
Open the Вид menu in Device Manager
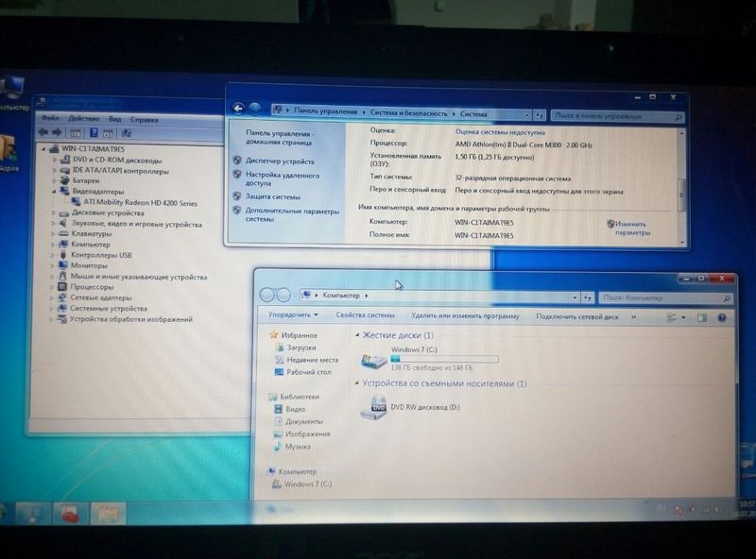click(x=114, y=119)
